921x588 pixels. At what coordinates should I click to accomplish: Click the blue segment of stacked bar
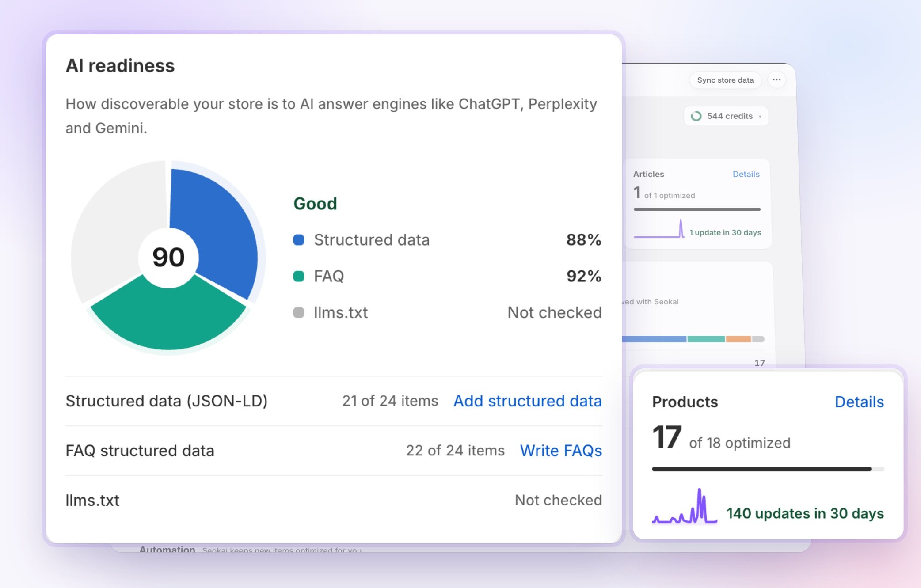654,339
